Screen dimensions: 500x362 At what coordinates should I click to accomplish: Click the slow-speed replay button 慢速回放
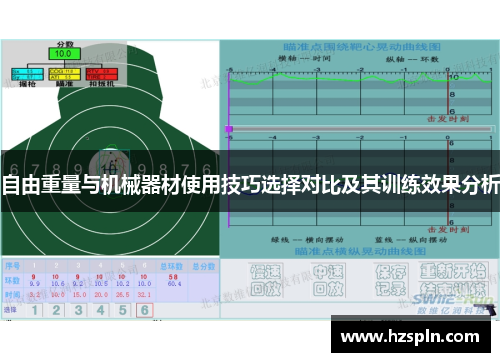tap(266, 280)
